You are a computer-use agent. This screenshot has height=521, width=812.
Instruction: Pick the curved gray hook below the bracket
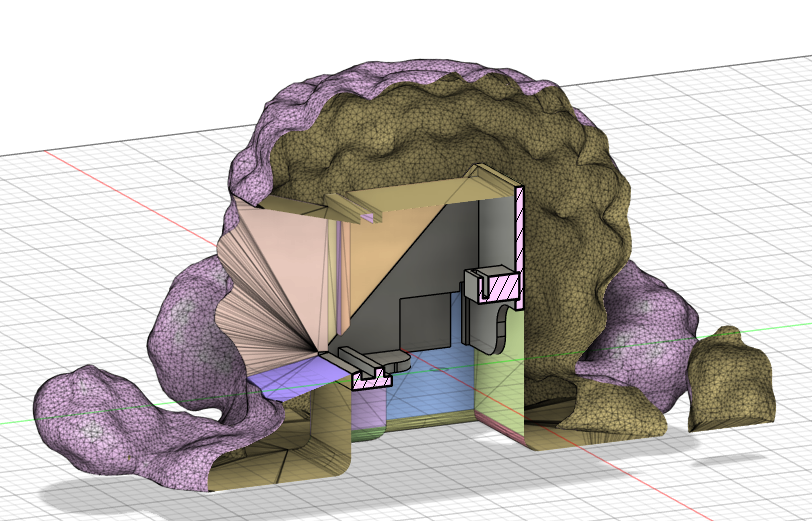coord(497,330)
